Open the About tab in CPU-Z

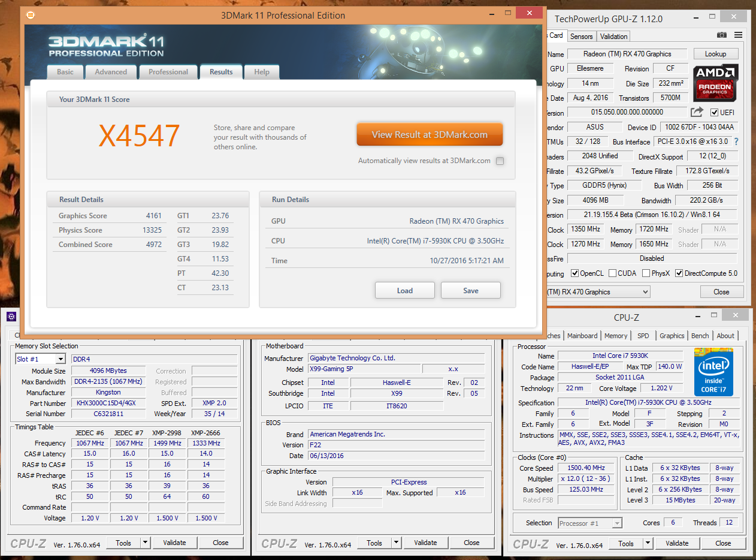(725, 336)
